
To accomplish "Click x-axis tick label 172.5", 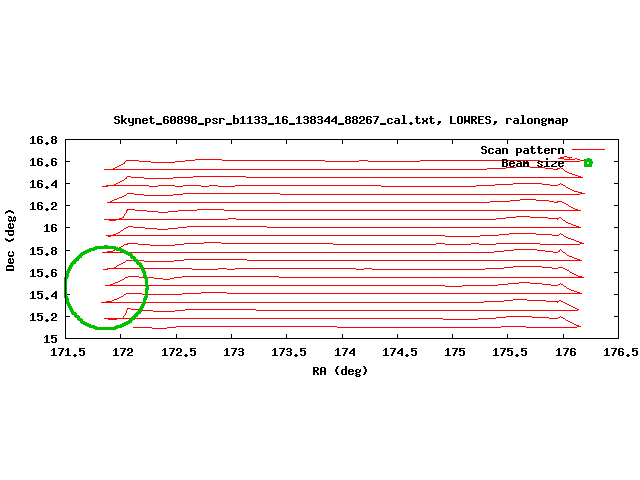I will point(178,352).
